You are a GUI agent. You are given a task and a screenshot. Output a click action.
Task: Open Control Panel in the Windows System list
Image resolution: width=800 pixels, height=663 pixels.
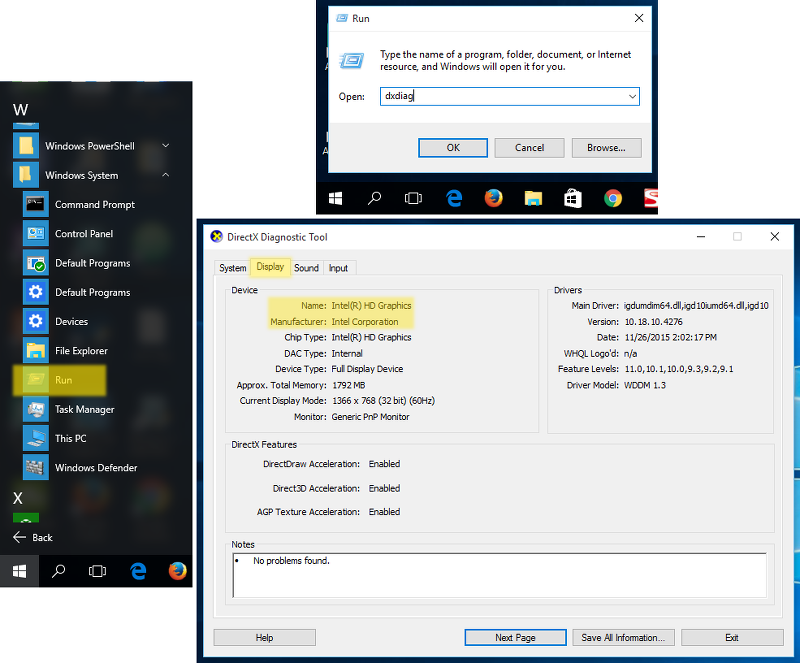(x=83, y=234)
